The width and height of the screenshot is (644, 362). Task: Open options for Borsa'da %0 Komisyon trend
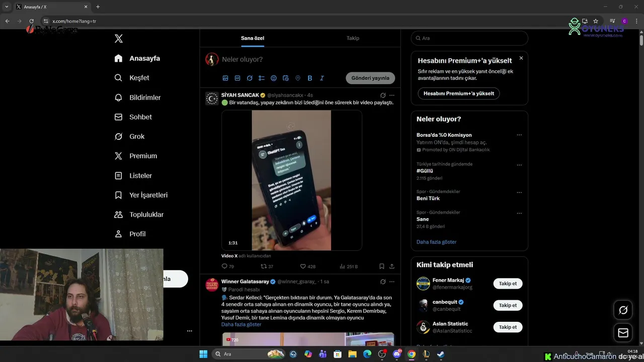point(519,135)
